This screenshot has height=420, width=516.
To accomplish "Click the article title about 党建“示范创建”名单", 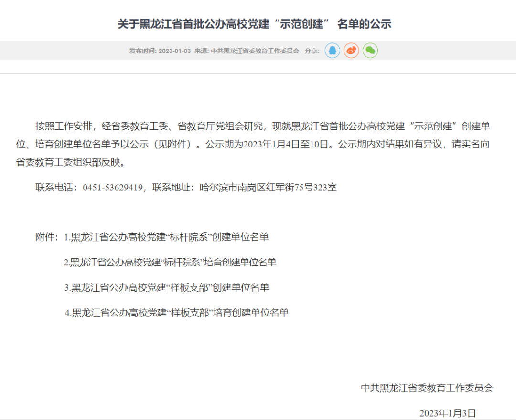I will pos(255,24).
